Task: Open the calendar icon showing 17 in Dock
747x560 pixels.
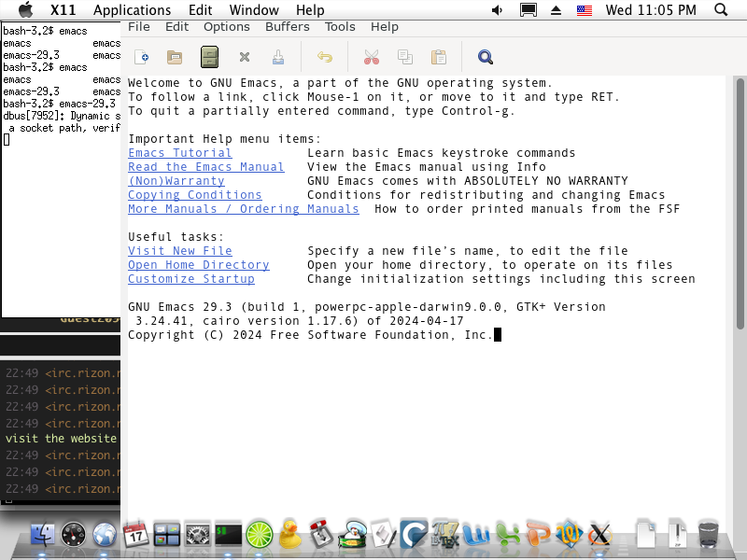Action: (x=135, y=533)
